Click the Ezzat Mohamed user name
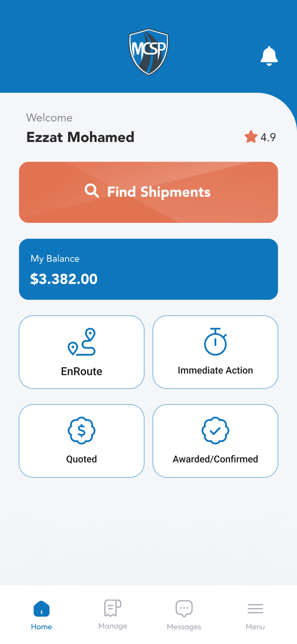 pyautogui.click(x=80, y=137)
